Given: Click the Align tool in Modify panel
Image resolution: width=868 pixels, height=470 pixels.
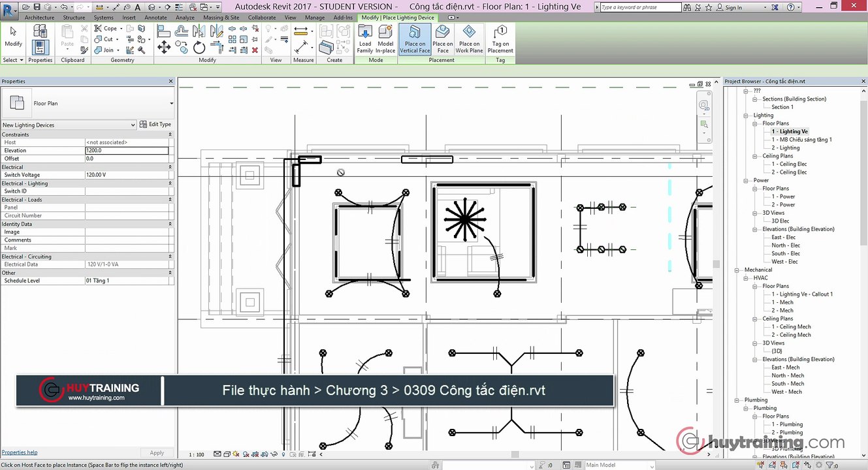Looking at the screenshot, I should 164,31.
